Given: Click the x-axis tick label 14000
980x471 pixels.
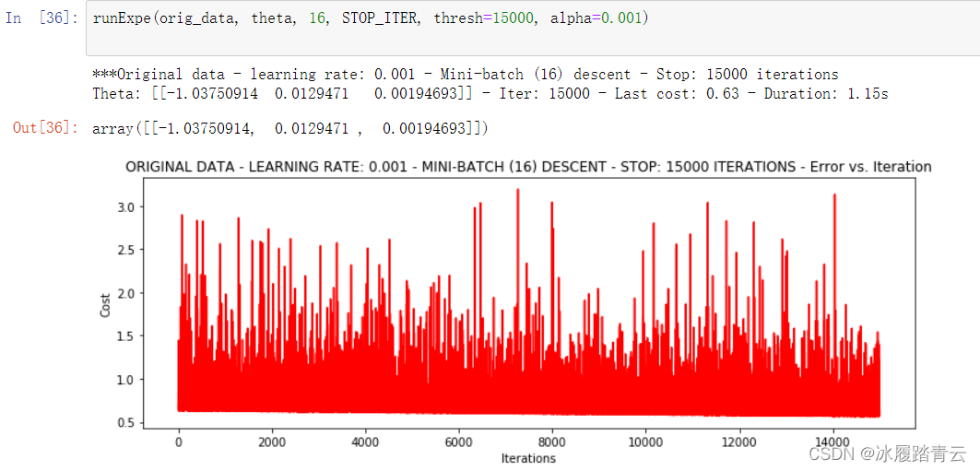Looking at the screenshot, I should pyautogui.click(x=833, y=441).
